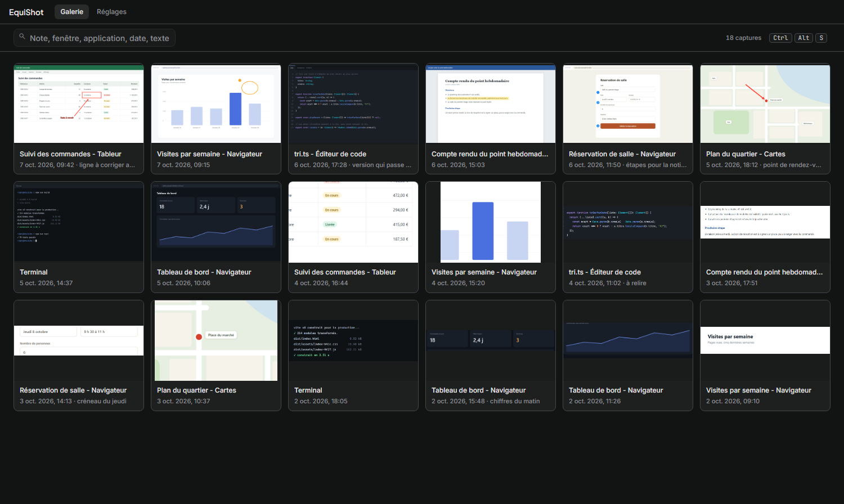Click the search magnifier icon
Screen dimensions: 844x504
coord(22,37)
